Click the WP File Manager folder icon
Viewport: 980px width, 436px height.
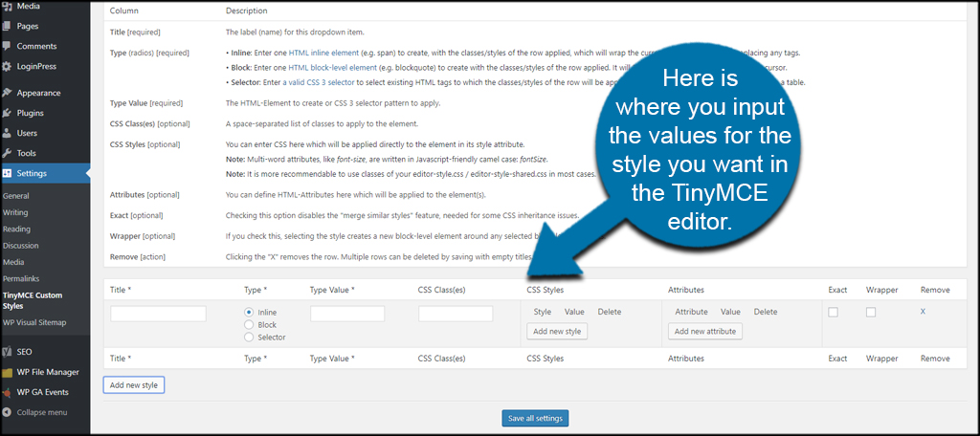[7, 372]
